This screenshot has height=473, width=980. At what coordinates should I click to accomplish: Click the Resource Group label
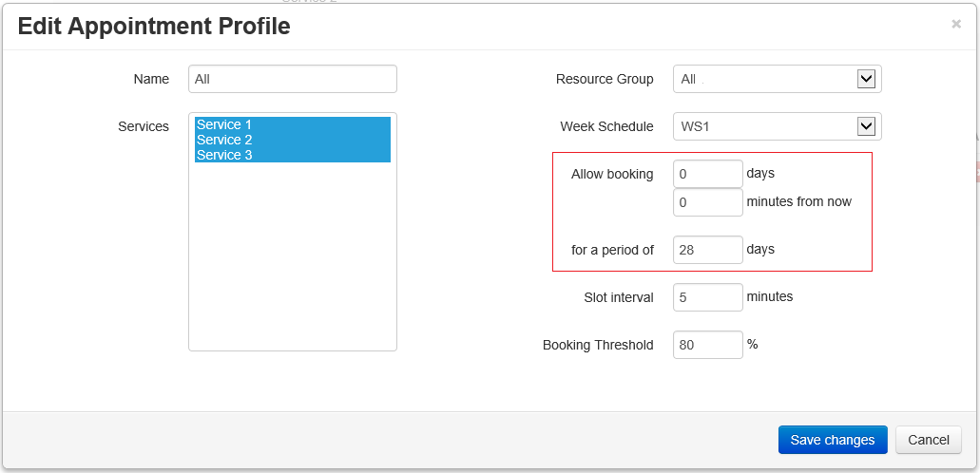click(605, 80)
